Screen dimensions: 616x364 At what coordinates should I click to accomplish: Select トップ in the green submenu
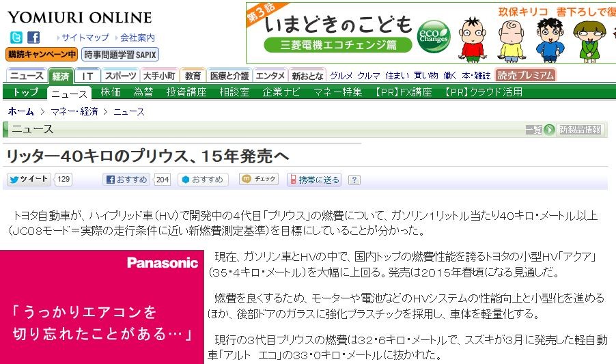(26, 92)
